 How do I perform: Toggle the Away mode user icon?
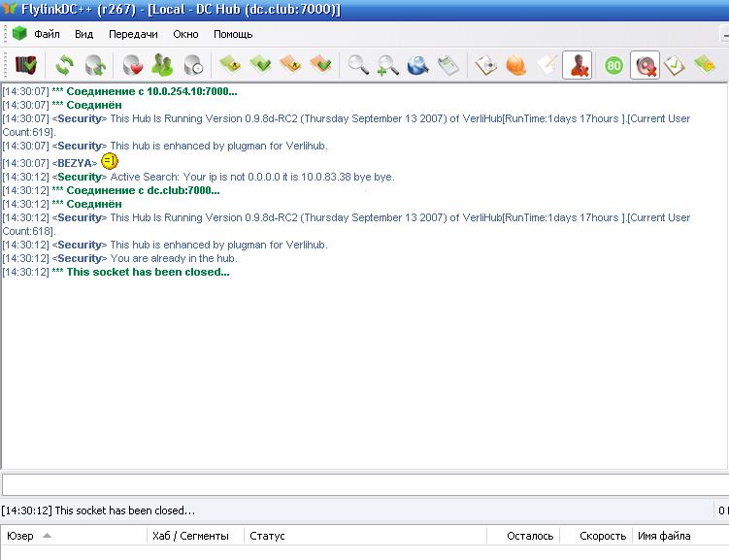pos(578,65)
